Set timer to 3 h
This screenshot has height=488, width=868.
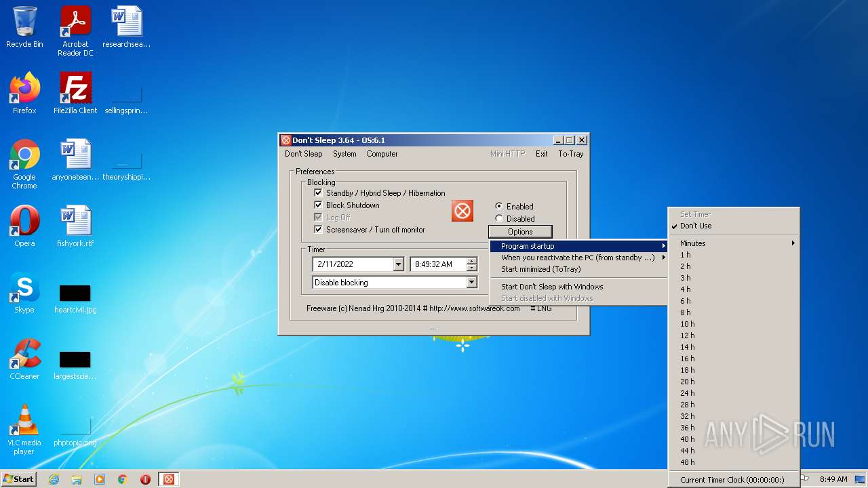[x=734, y=278]
